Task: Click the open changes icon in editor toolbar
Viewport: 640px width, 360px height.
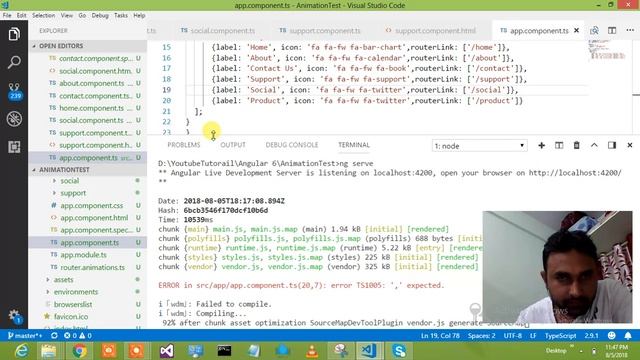Action: pos(594,31)
